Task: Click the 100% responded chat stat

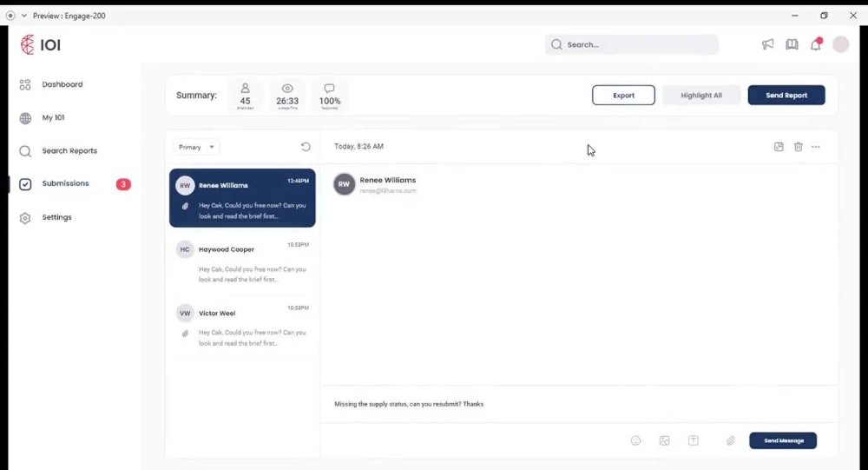Action: pyautogui.click(x=329, y=96)
